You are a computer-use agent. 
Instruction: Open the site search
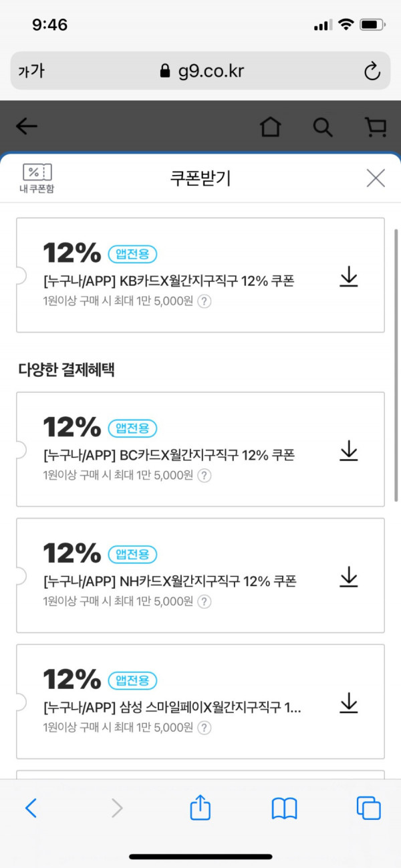point(323,127)
